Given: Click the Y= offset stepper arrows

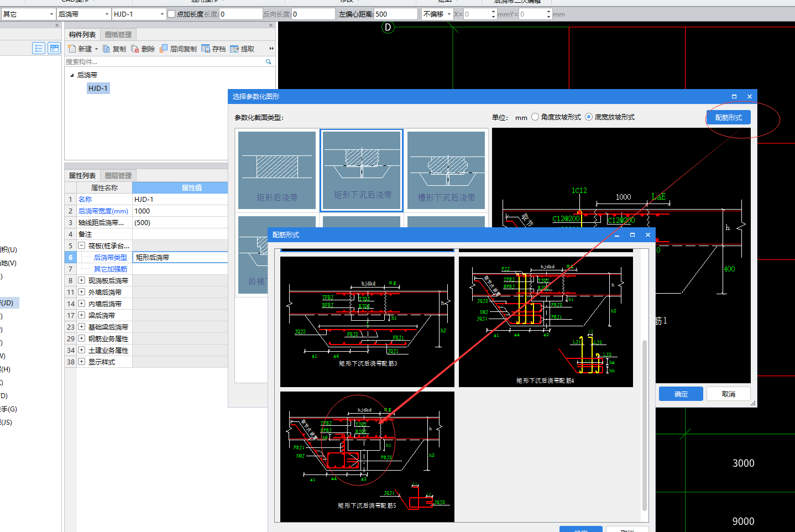Looking at the screenshot, I should coord(548,14).
